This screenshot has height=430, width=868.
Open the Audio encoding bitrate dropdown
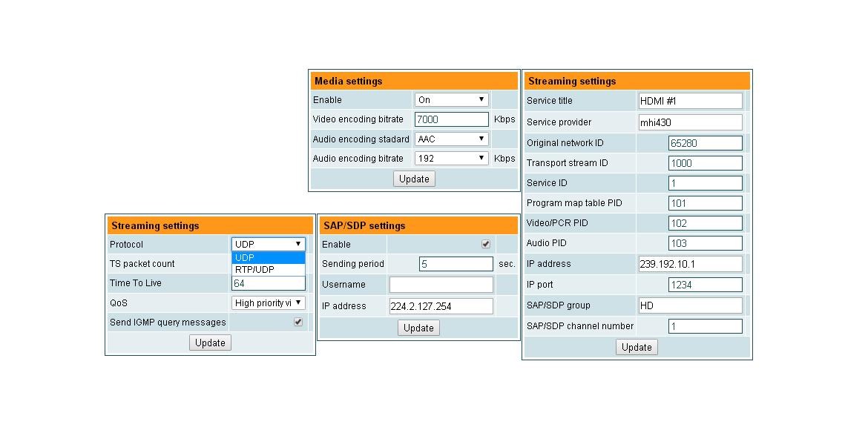451,158
